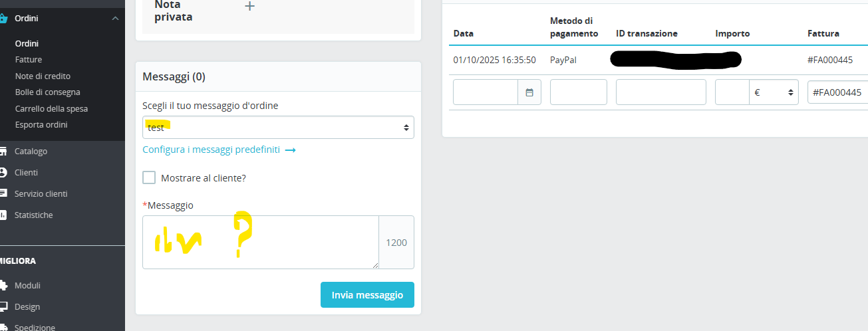Open the calendar date picker icon
The height and width of the screenshot is (331, 868).
coord(529,92)
